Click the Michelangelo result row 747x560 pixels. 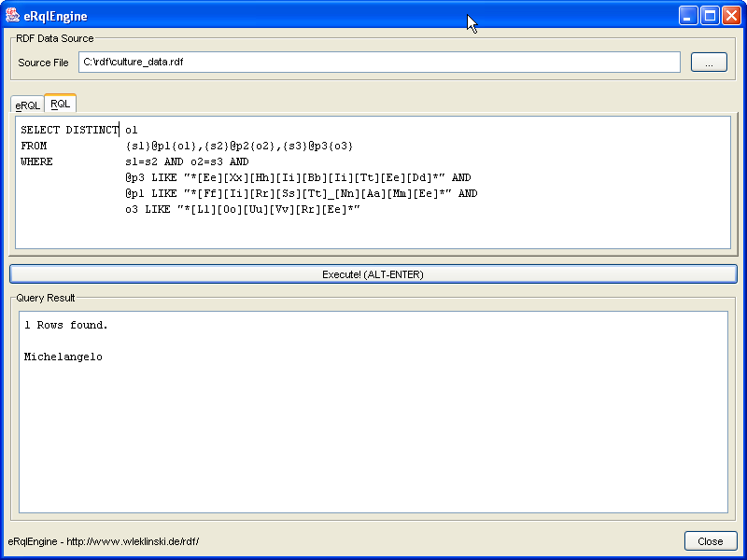(x=63, y=357)
